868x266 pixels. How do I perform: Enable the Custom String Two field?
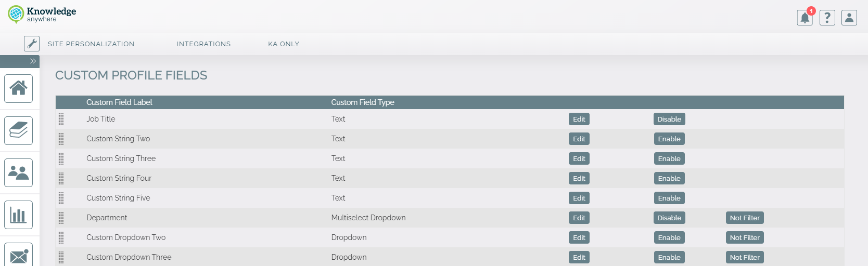669,139
